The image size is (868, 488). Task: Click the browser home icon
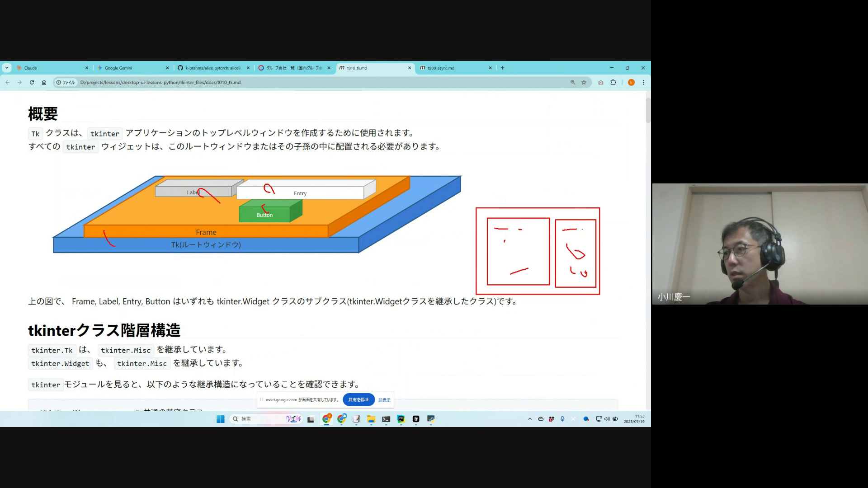tap(44, 82)
